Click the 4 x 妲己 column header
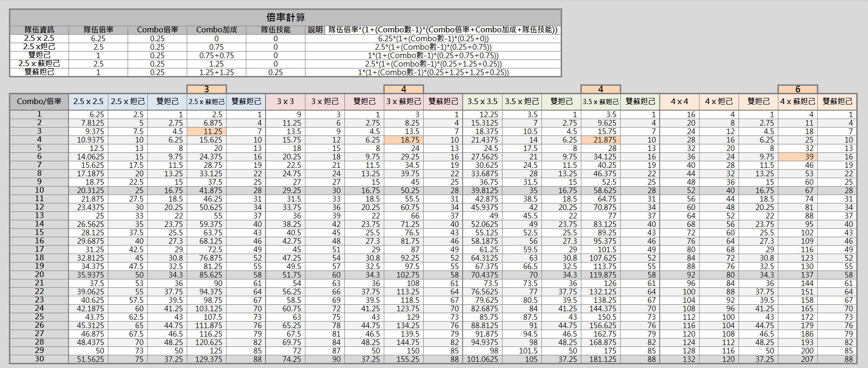 [x=719, y=101]
